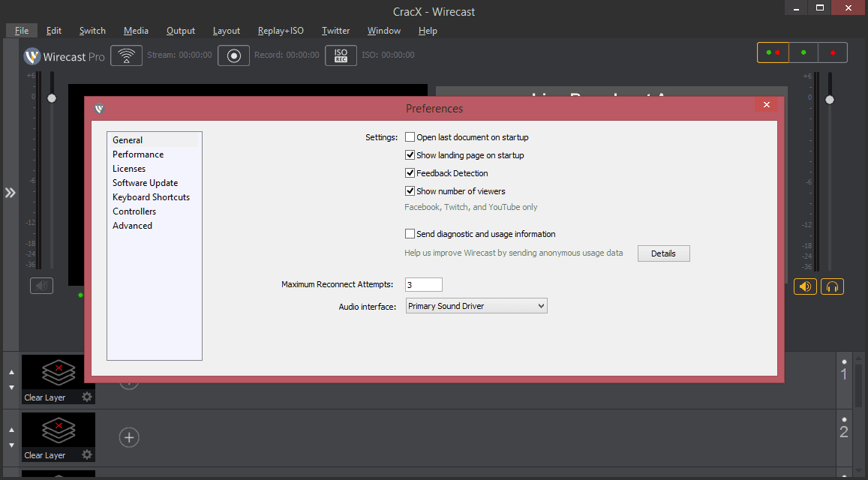Select Advanced preferences category
The image size is (868, 480).
point(132,226)
